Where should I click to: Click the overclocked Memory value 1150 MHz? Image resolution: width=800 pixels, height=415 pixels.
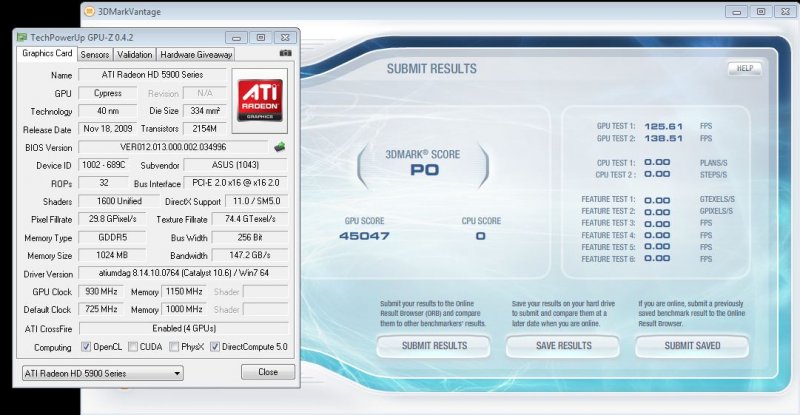pos(184,291)
